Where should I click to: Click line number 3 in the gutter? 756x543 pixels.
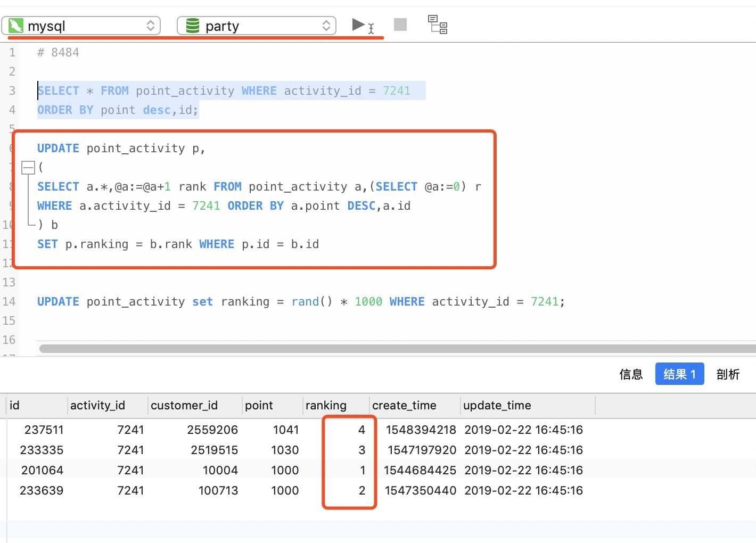[12, 90]
